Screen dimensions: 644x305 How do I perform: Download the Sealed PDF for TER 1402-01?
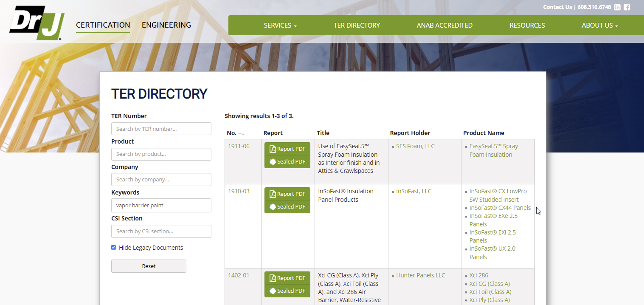(x=287, y=291)
